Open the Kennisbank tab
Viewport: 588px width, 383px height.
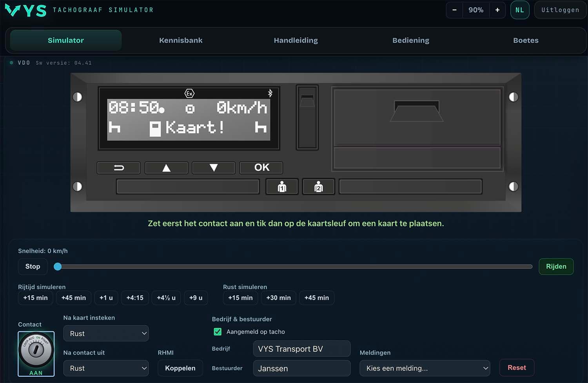(181, 40)
